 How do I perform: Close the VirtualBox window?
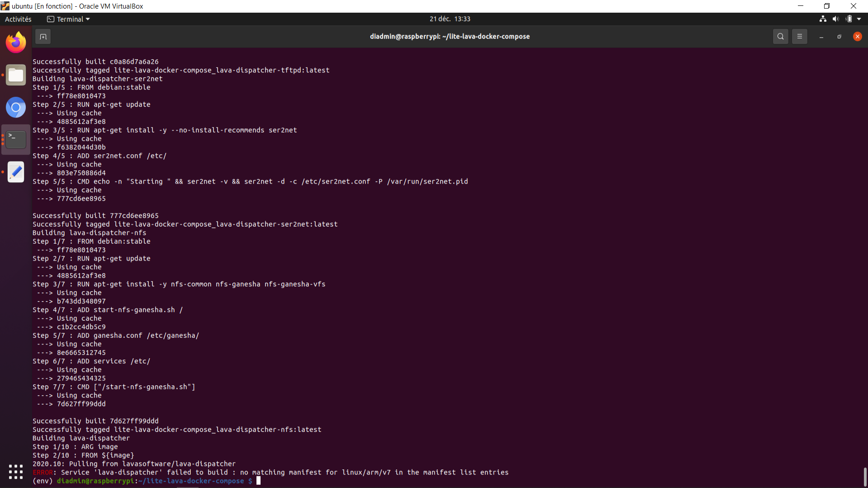click(x=853, y=6)
